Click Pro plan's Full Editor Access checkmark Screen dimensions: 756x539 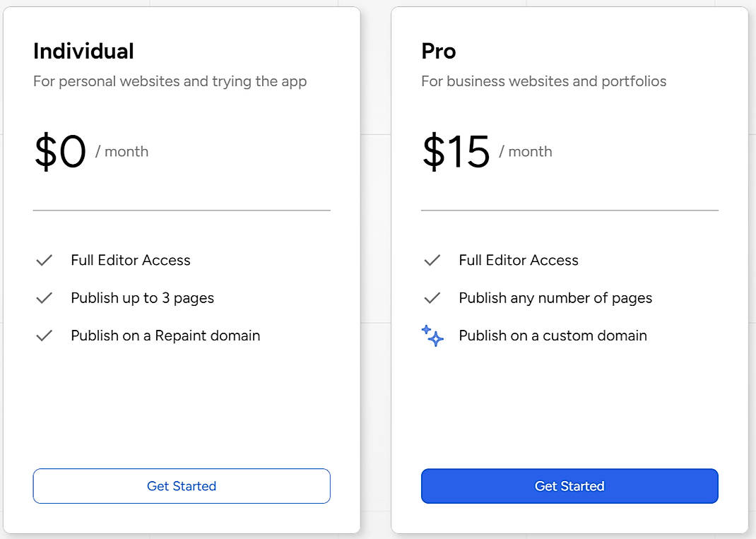[432, 261]
